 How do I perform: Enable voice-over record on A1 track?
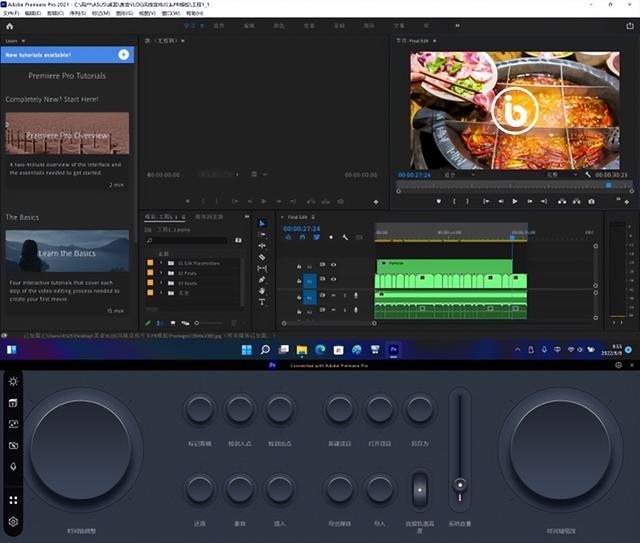(356, 295)
